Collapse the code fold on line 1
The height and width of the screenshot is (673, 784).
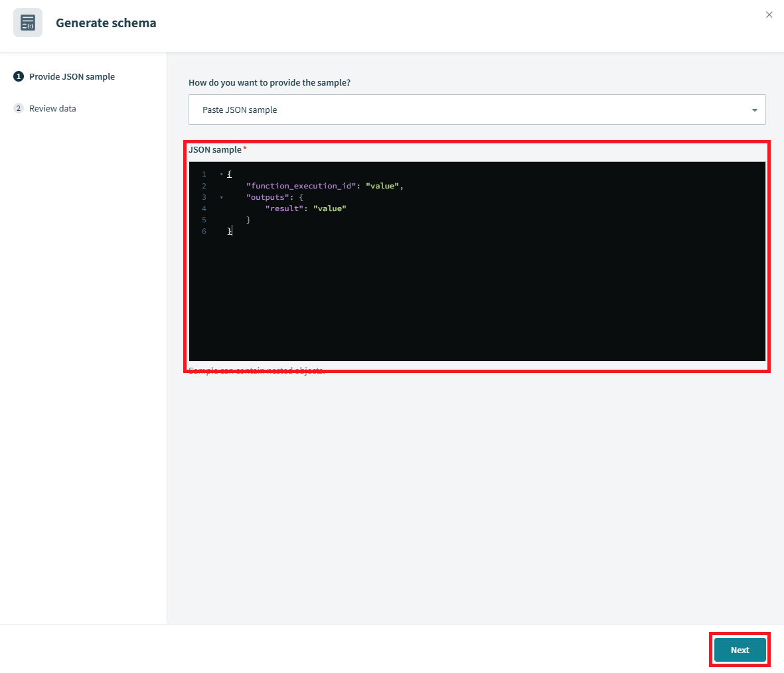click(222, 175)
